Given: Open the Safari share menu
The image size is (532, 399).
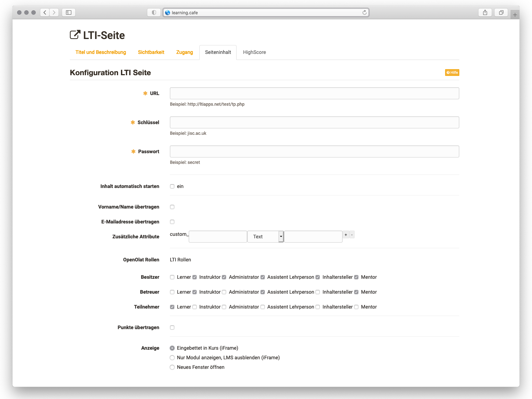Looking at the screenshot, I should (x=485, y=12).
